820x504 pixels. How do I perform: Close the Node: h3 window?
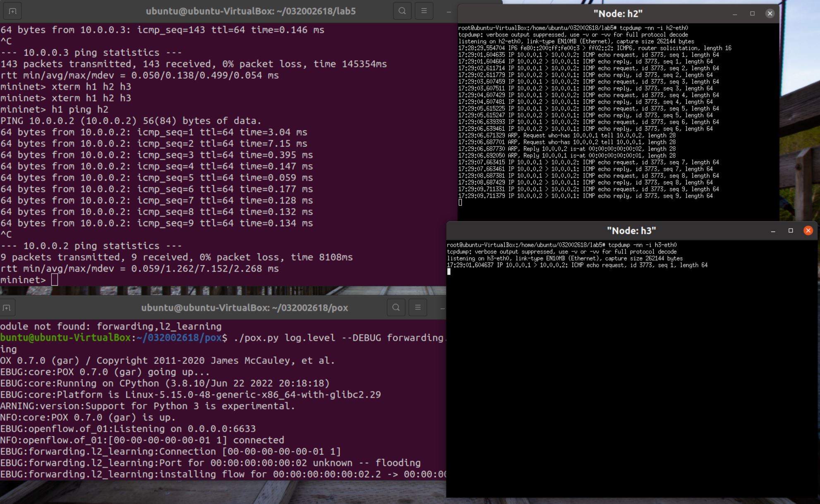pos(808,231)
